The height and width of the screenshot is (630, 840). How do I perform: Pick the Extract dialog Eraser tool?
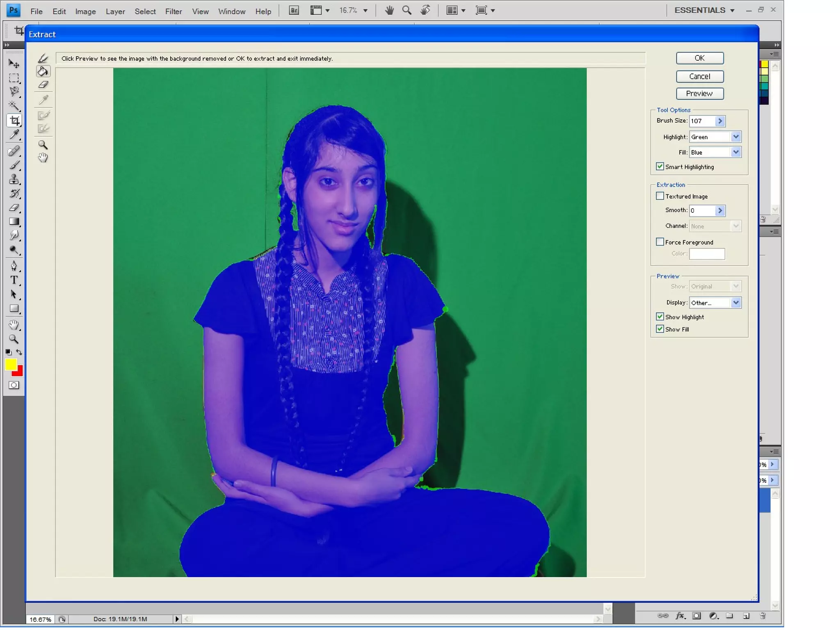click(x=43, y=84)
